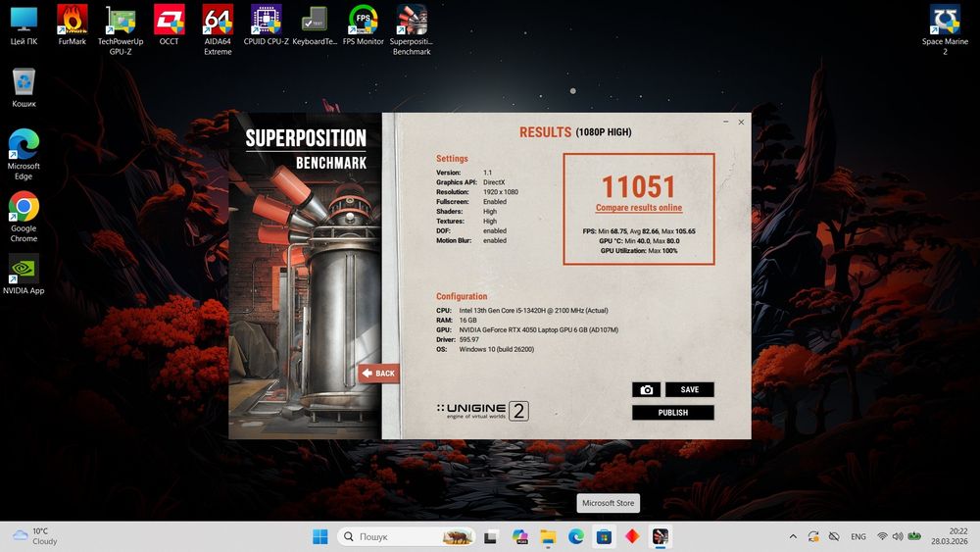Open File Explorer from the taskbar
The height and width of the screenshot is (552, 980).
tap(548, 536)
